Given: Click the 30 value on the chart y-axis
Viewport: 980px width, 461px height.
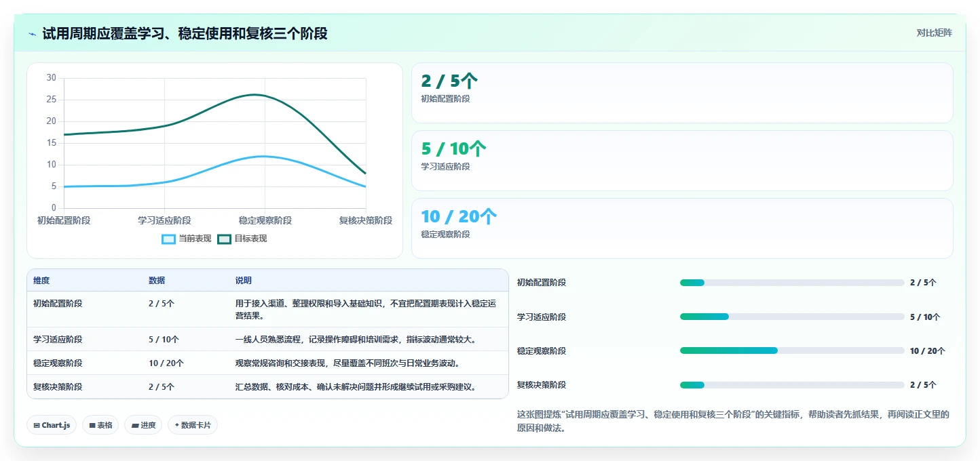Looking at the screenshot, I should click(52, 78).
